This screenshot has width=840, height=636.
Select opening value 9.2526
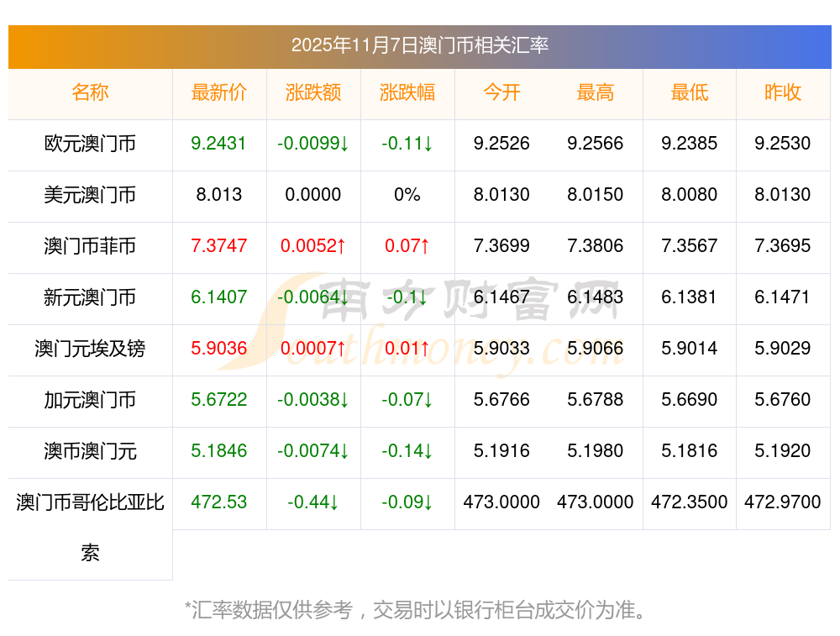click(x=501, y=143)
